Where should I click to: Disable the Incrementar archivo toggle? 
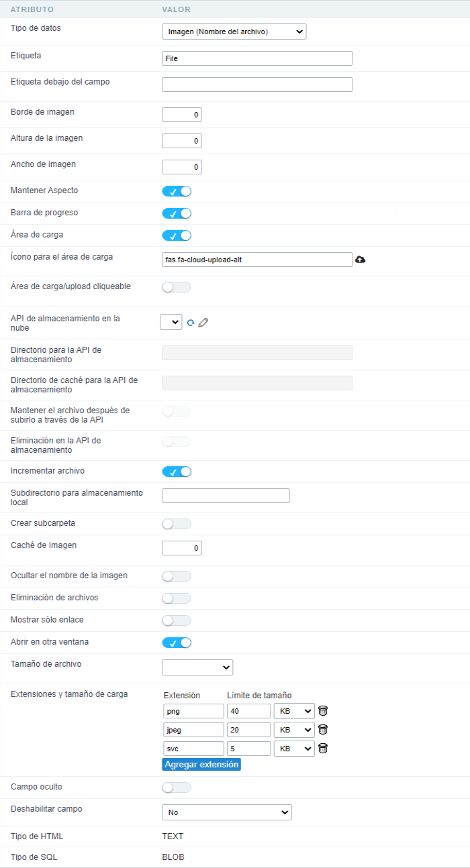pos(176,471)
